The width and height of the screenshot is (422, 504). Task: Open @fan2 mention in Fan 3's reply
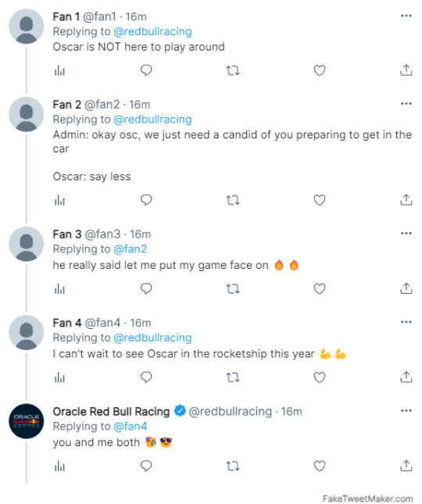pos(131,249)
